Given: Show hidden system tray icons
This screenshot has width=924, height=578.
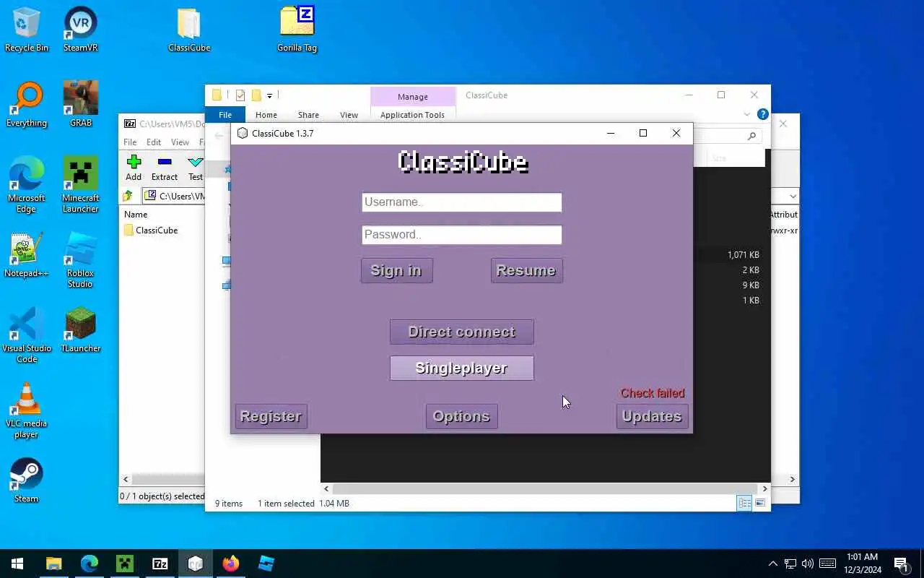Looking at the screenshot, I should click(x=773, y=564).
